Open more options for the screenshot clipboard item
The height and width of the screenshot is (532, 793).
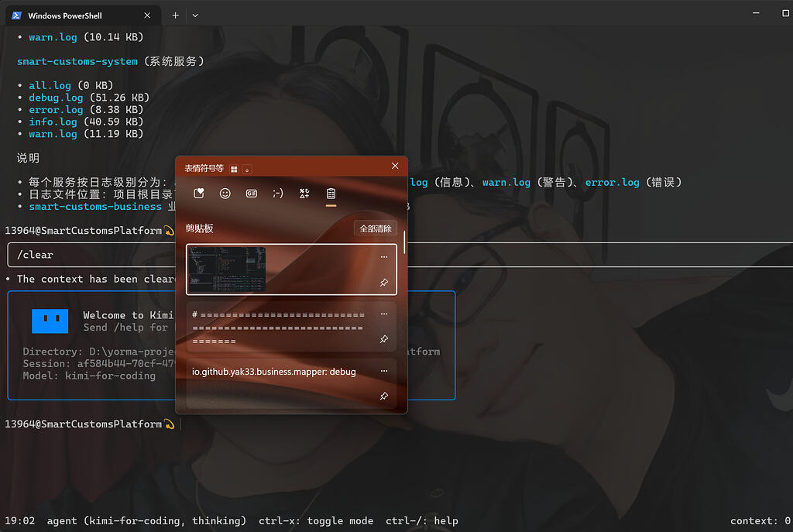pyautogui.click(x=384, y=257)
